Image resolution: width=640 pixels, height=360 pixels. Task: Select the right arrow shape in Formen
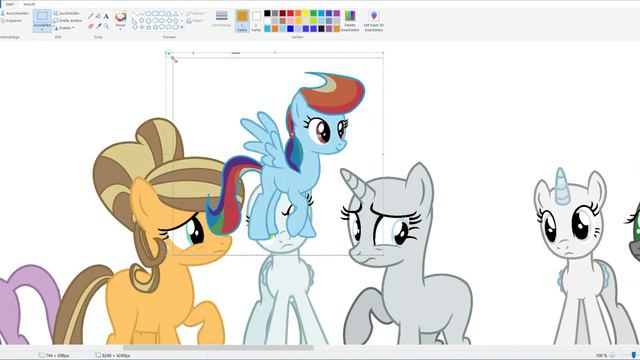162,20
